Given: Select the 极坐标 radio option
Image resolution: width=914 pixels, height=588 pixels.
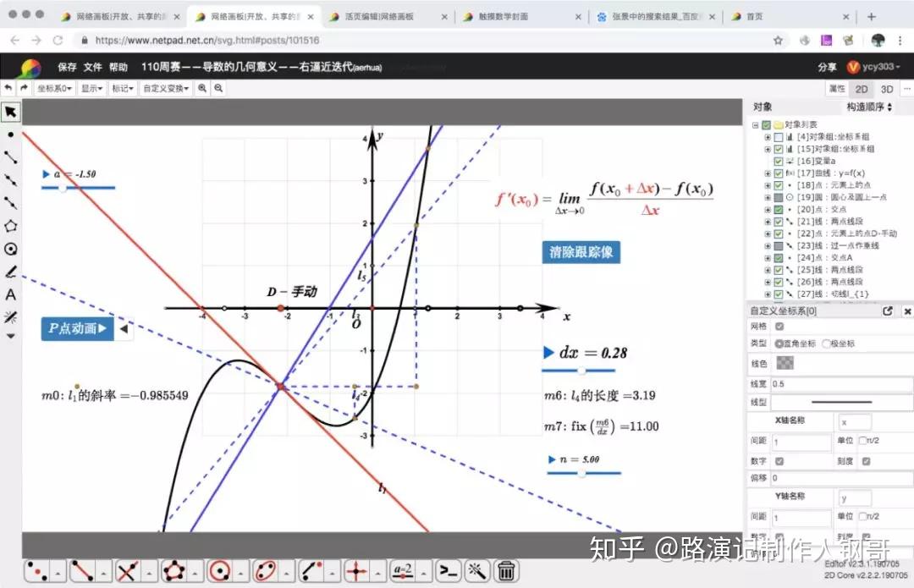Looking at the screenshot, I should pyautogui.click(x=826, y=343).
